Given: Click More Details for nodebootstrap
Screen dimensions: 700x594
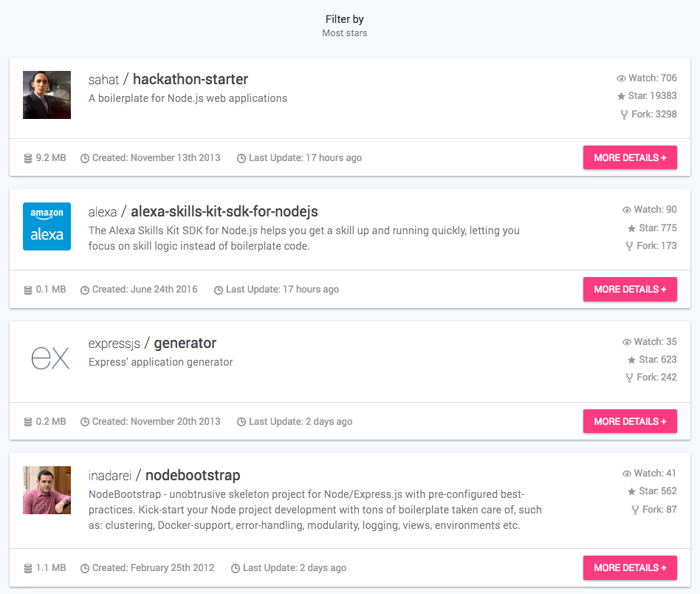Looking at the screenshot, I should pyautogui.click(x=630, y=567).
